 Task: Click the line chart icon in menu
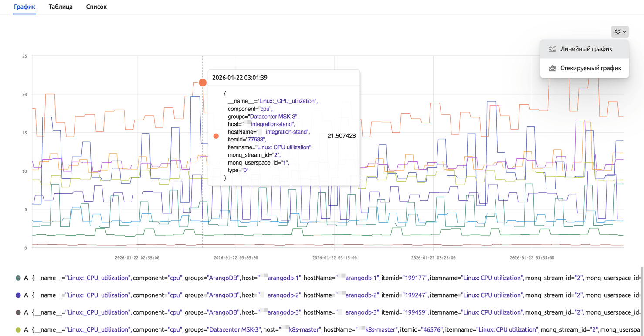(552, 49)
